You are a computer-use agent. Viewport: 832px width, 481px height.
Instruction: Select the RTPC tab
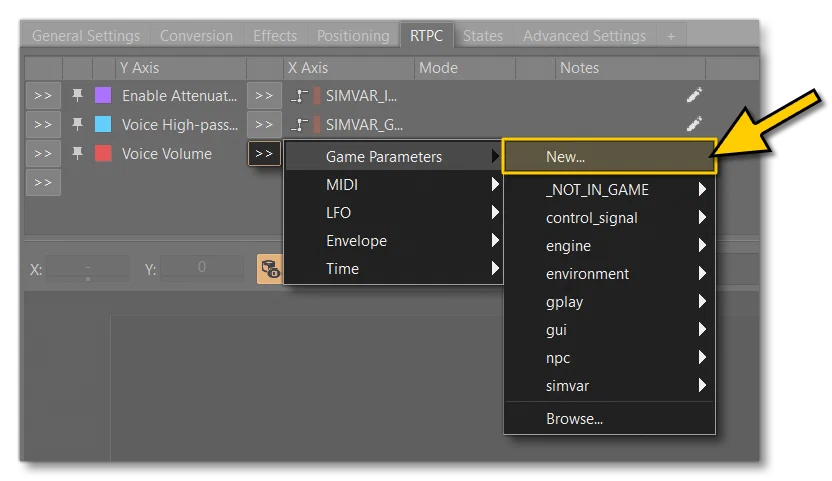tap(426, 36)
